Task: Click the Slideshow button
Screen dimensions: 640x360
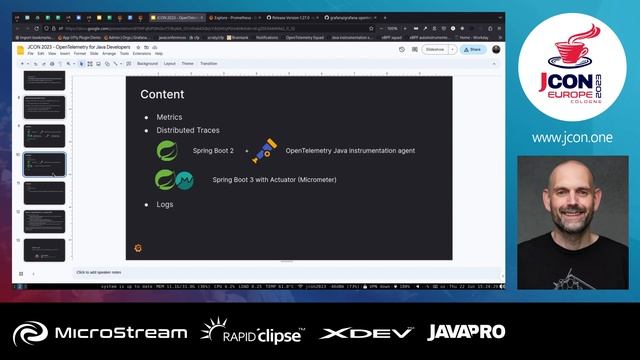Action: 435,49
